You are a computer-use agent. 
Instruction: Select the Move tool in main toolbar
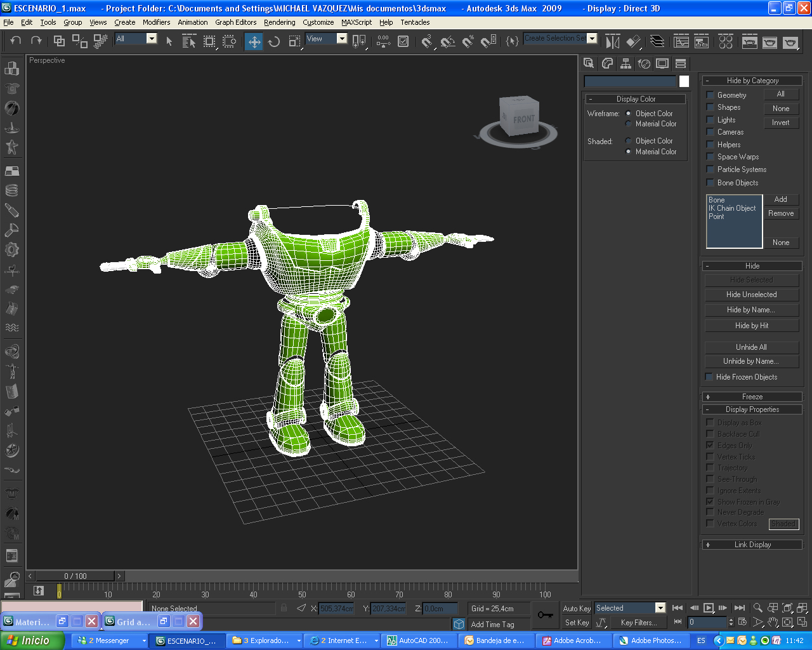(x=254, y=42)
